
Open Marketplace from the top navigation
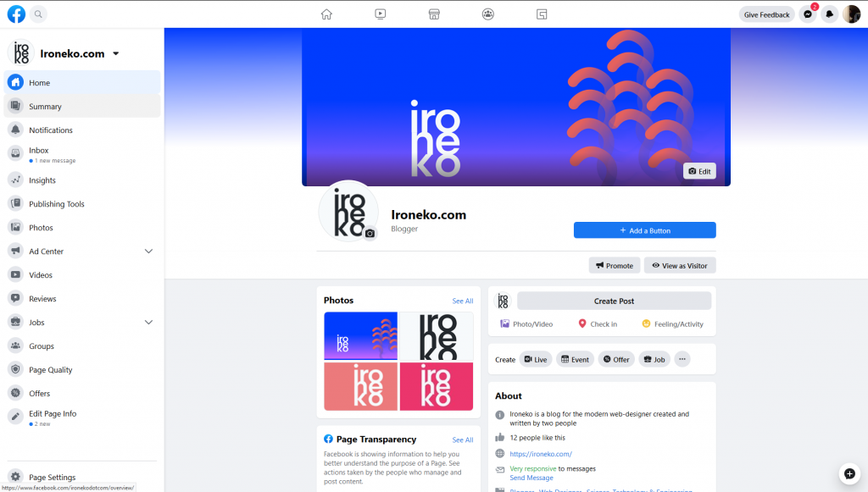click(x=434, y=14)
